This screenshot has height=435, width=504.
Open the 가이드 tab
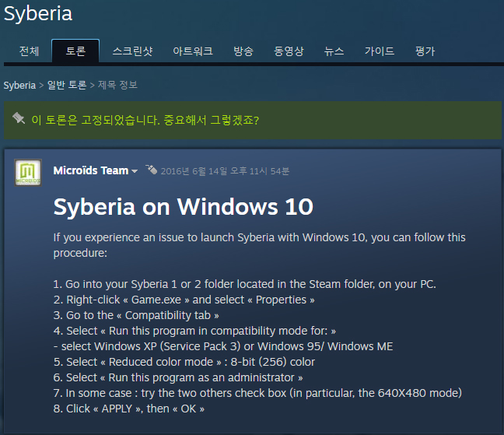coord(380,51)
